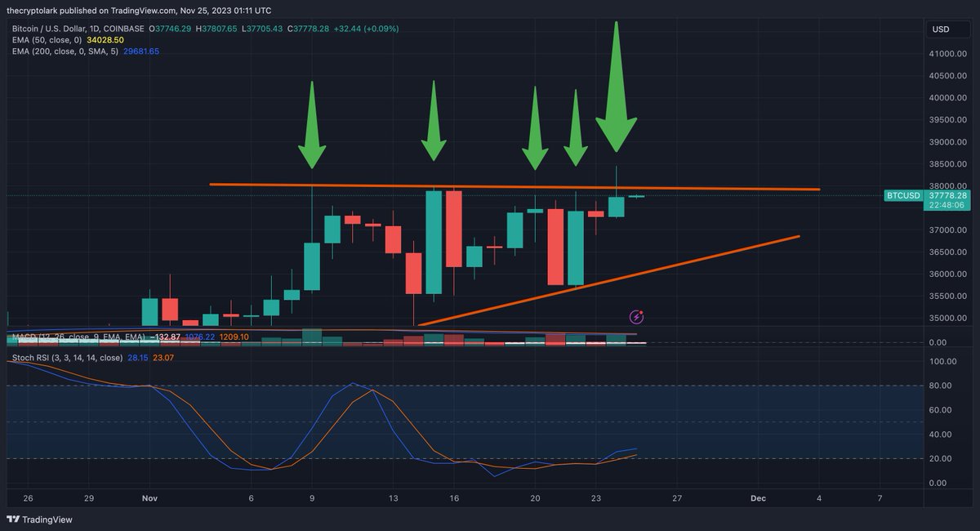Click the 35500.00 price axis label

pyautogui.click(x=949, y=297)
